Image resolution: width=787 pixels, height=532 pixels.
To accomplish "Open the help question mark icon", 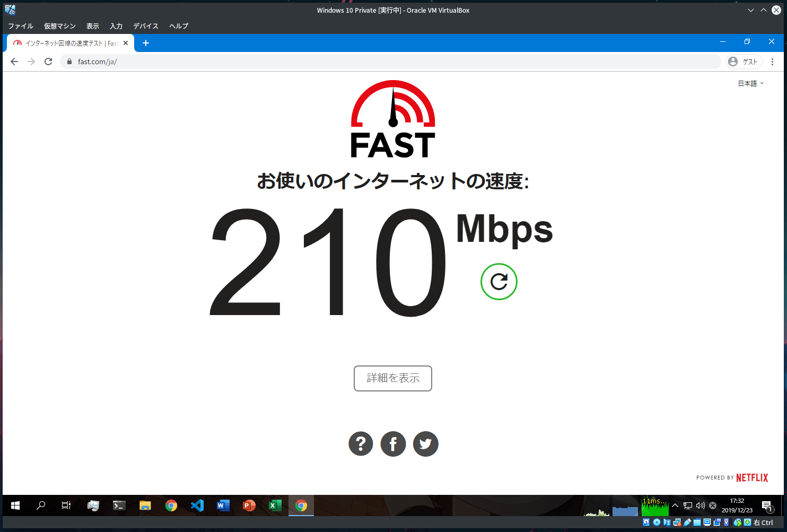I will 361,444.
